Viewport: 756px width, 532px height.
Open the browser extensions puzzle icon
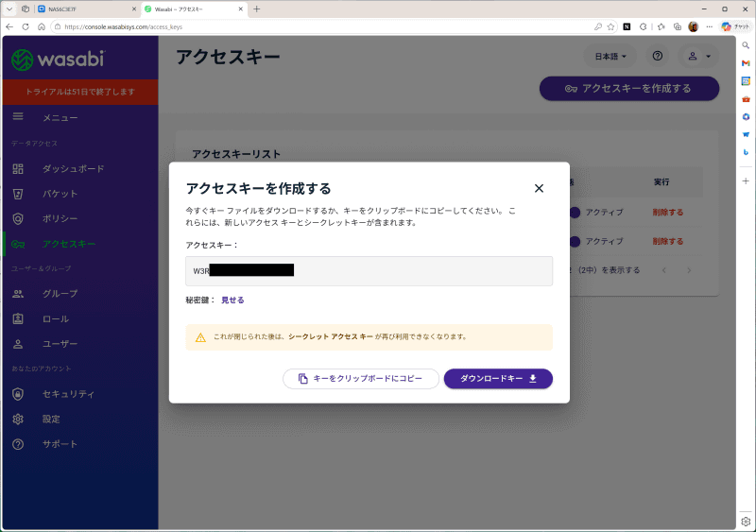point(643,27)
